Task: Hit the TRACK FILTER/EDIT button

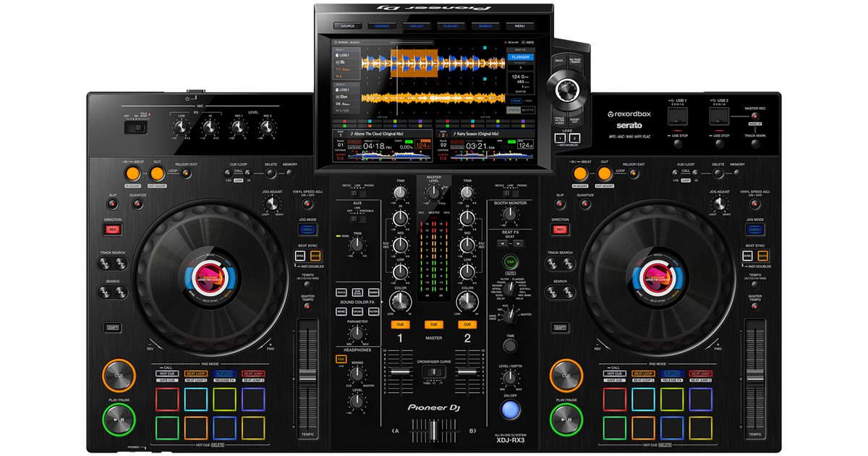Action: click(559, 119)
